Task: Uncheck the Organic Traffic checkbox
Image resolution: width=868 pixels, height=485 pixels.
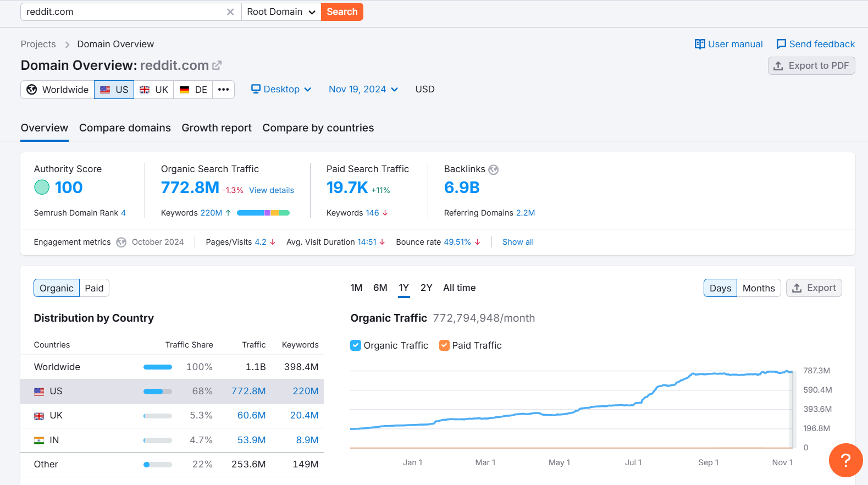Action: pyautogui.click(x=356, y=345)
